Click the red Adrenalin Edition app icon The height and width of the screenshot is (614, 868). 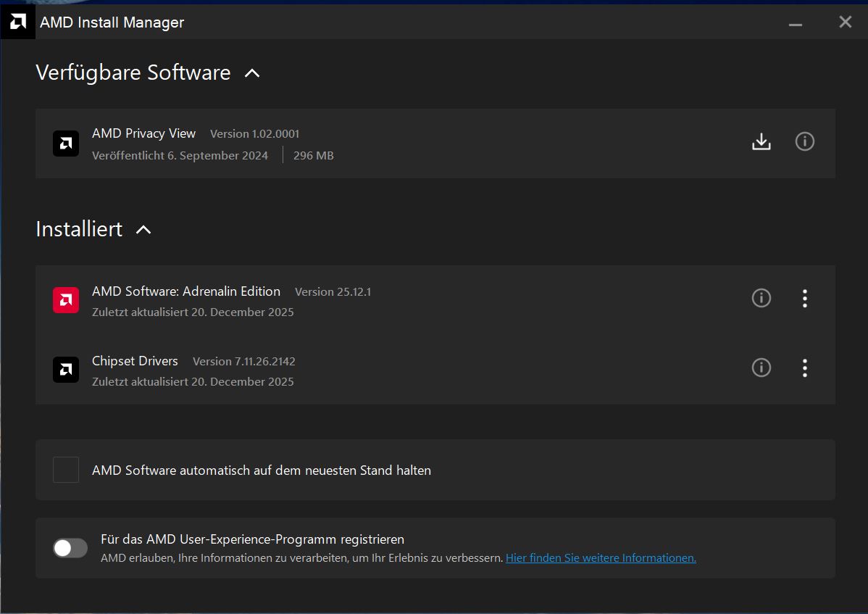coord(66,300)
